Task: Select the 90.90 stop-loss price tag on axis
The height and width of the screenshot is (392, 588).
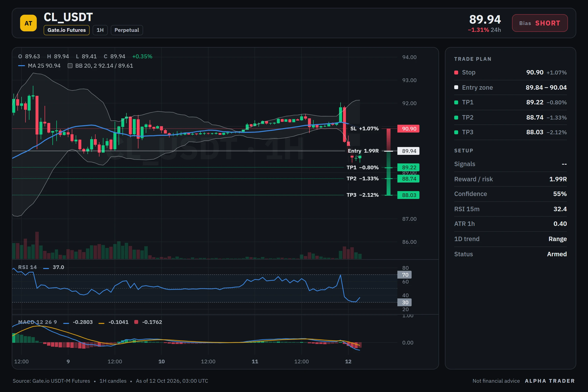Action: click(x=408, y=129)
